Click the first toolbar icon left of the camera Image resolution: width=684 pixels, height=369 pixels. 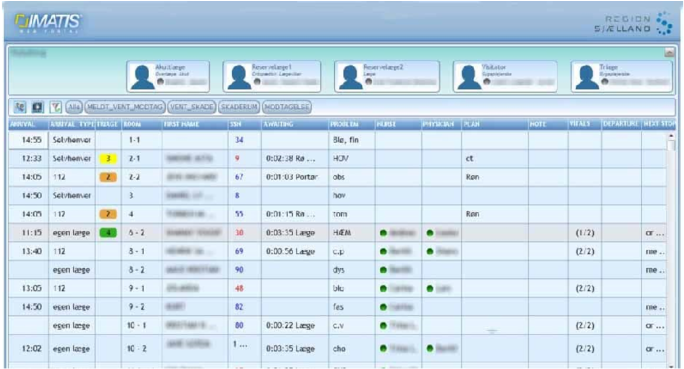click(20, 107)
